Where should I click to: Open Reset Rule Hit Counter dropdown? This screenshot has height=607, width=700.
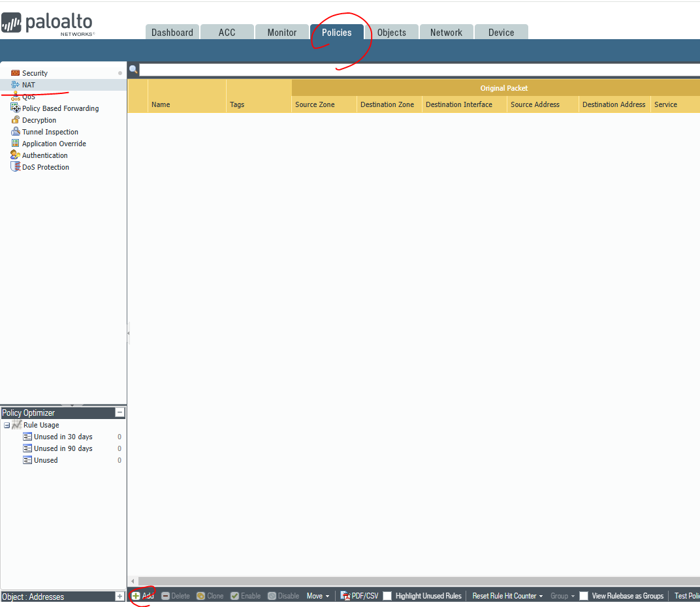507,596
